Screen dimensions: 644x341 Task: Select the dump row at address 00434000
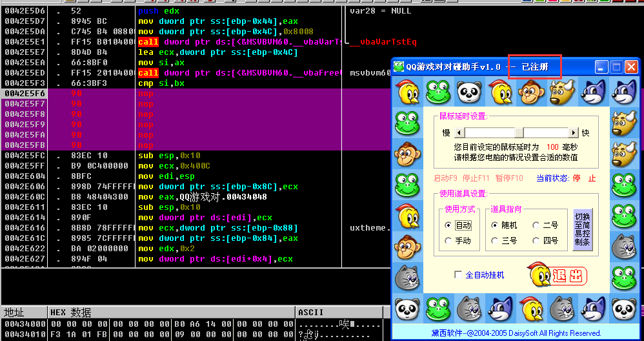(x=192, y=324)
